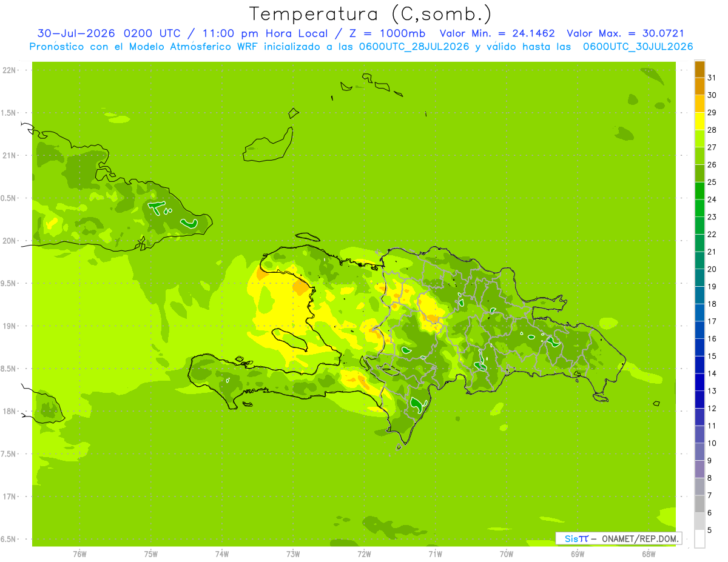This screenshot has height=562, width=728.
Task: Click the "19N" latitude axis label
Action: pos(10,326)
